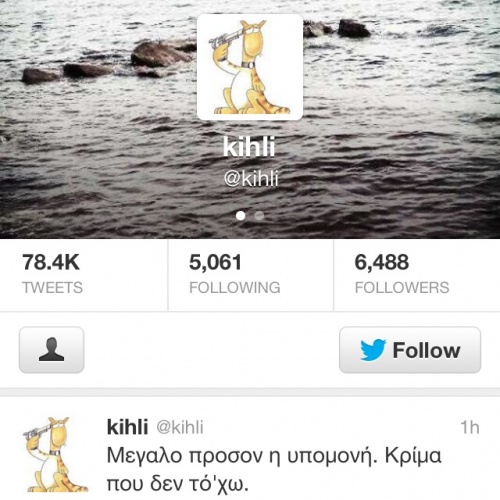The image size is (500, 500).
Task: Tap the white kihli display name in header
Action: [249, 147]
